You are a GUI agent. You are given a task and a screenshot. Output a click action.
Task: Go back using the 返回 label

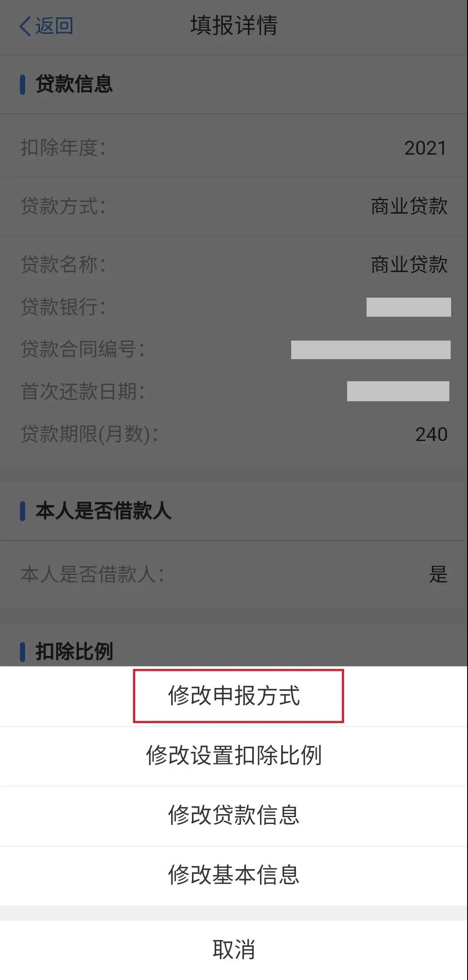(54, 26)
